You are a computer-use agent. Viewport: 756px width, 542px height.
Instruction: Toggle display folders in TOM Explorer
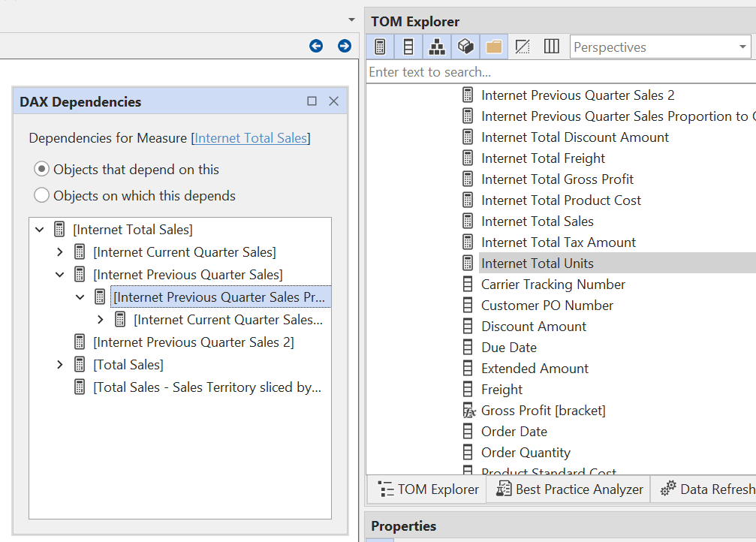click(x=493, y=46)
